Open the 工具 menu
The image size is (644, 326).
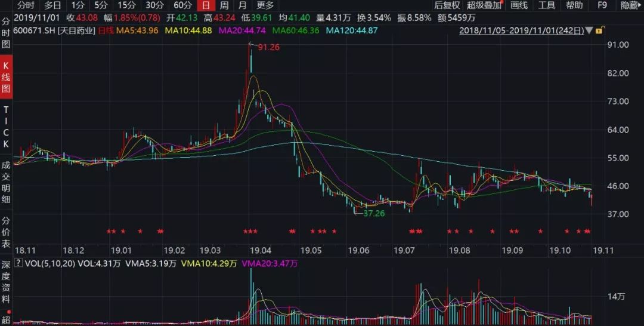click(x=547, y=5)
